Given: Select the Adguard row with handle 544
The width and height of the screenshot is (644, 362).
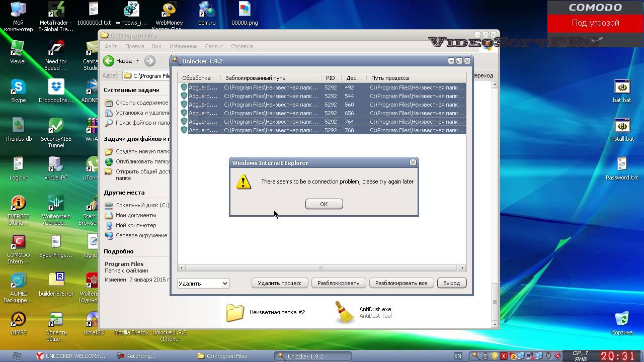Looking at the screenshot, I should (x=323, y=96).
